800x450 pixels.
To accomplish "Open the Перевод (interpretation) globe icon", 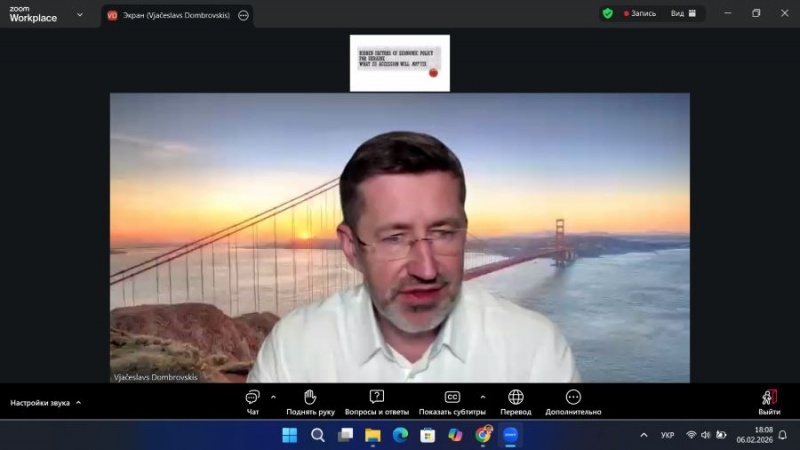I will (516, 398).
